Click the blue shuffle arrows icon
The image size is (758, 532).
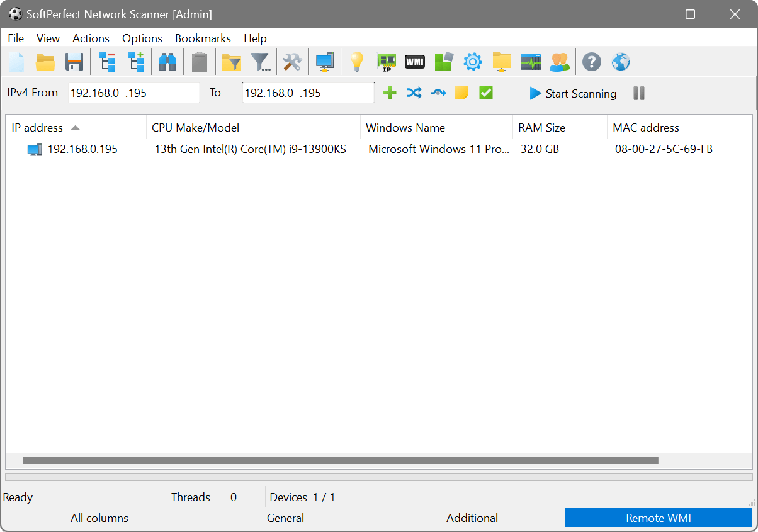click(414, 93)
